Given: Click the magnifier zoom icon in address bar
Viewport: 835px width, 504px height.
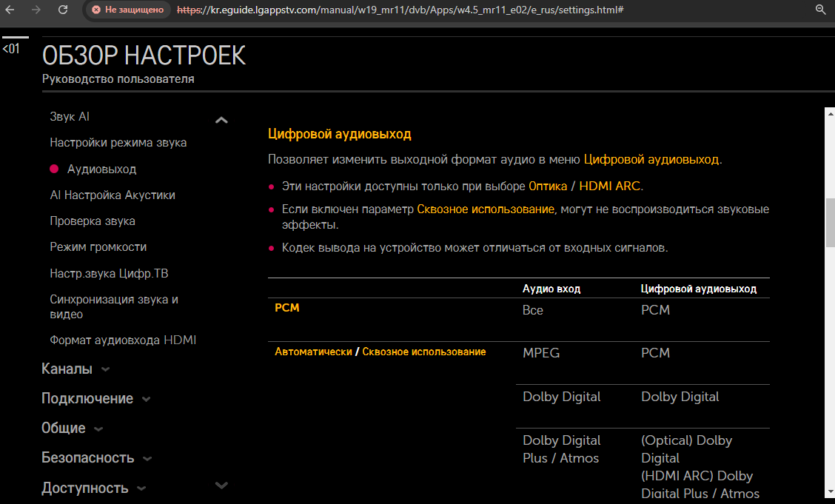Looking at the screenshot, I should tap(820, 10).
